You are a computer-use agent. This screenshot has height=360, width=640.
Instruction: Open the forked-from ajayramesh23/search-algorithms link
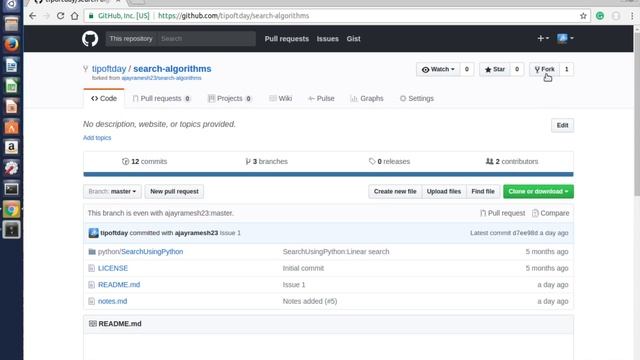[x=161, y=78]
